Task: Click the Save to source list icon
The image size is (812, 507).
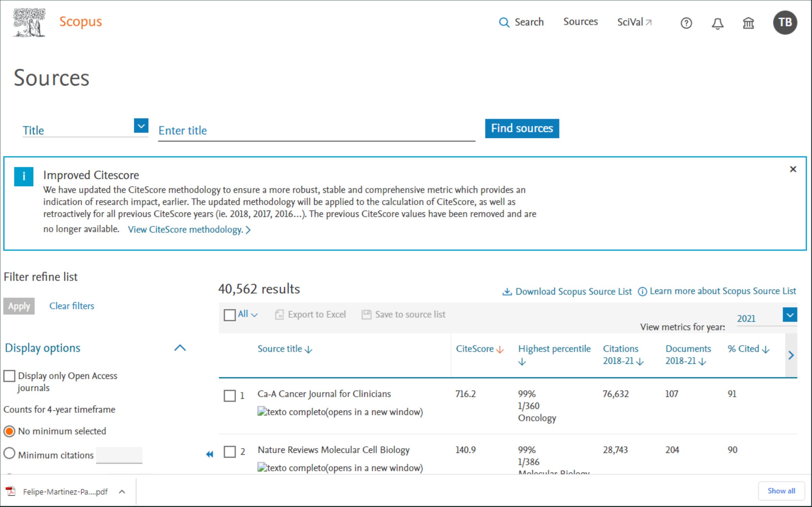Action: coord(366,314)
